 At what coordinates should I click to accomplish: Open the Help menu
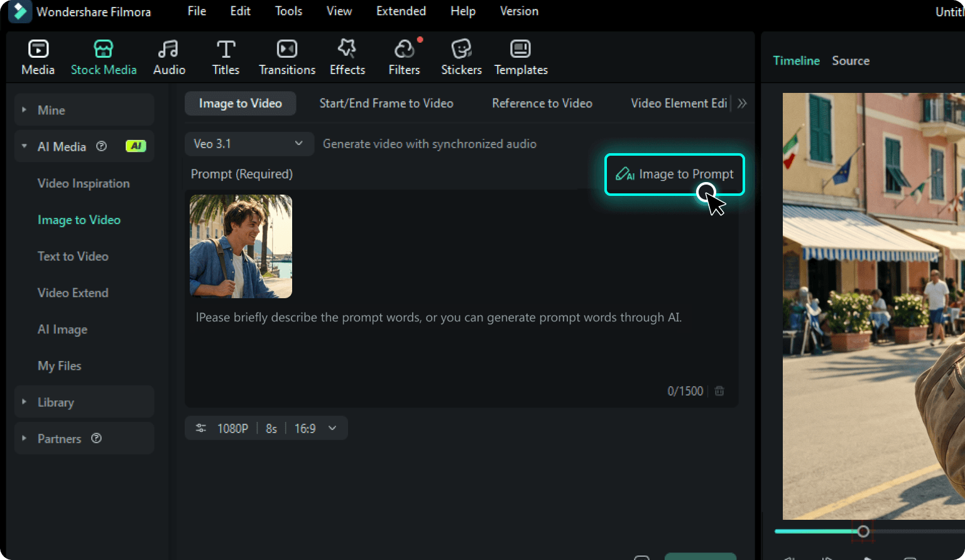463,11
